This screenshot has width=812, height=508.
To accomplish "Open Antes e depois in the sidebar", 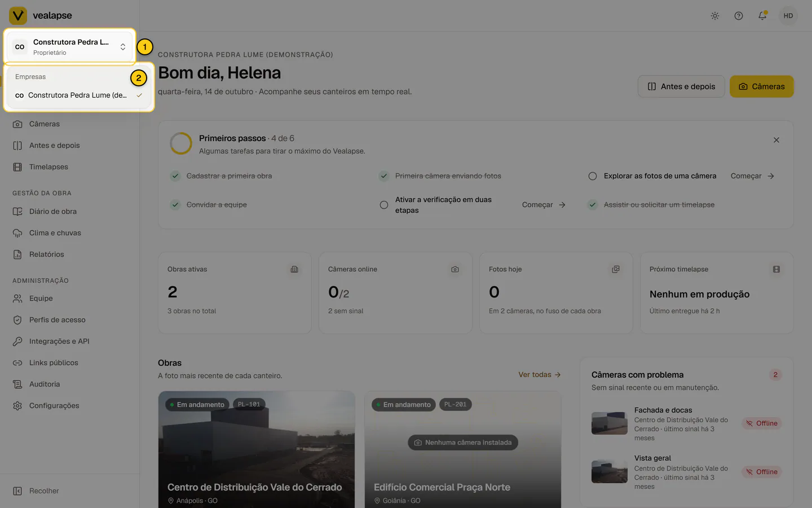I will [x=70, y=146].
